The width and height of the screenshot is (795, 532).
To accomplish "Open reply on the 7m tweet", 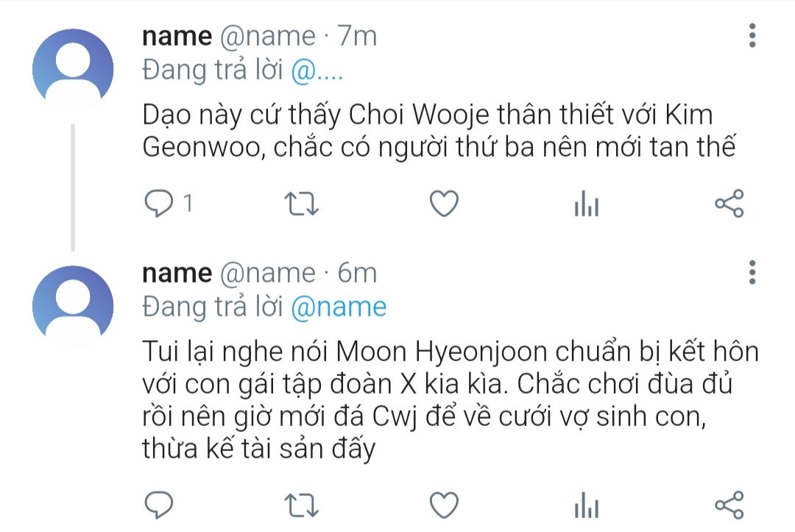I will click(x=159, y=203).
